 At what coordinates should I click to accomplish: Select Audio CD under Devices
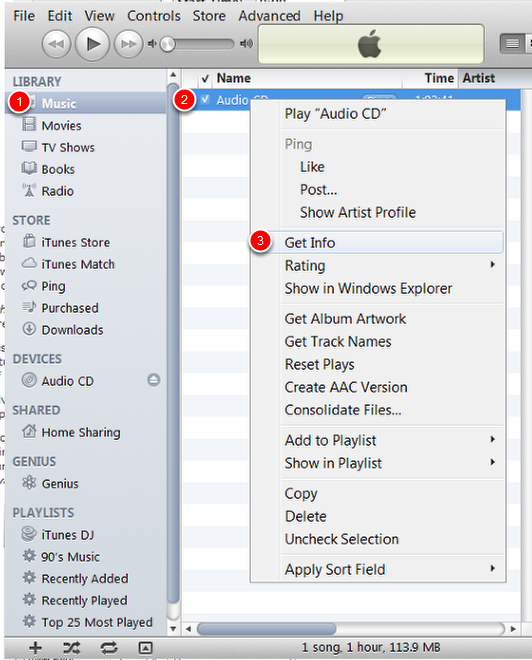67,381
